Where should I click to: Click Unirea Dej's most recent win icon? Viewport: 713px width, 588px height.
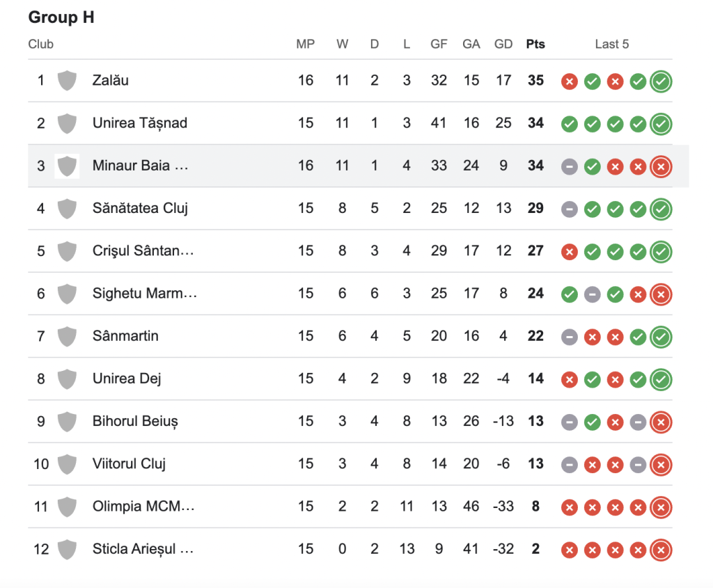(661, 380)
